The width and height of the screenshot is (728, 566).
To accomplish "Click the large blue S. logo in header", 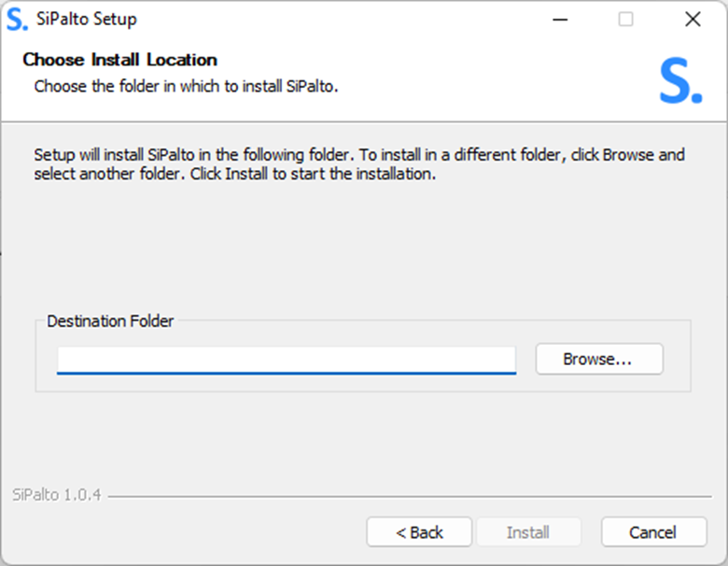I will 680,81.
